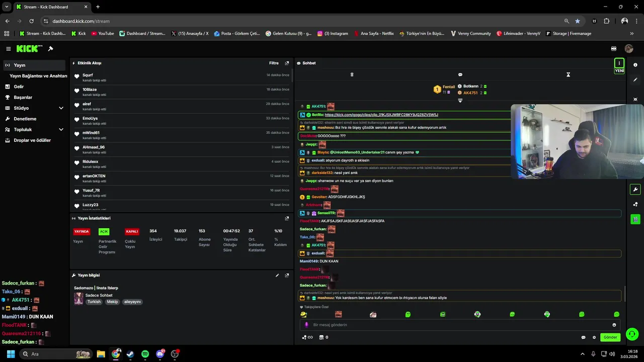Open the user avatar menu
644x362 pixels.
629,49
